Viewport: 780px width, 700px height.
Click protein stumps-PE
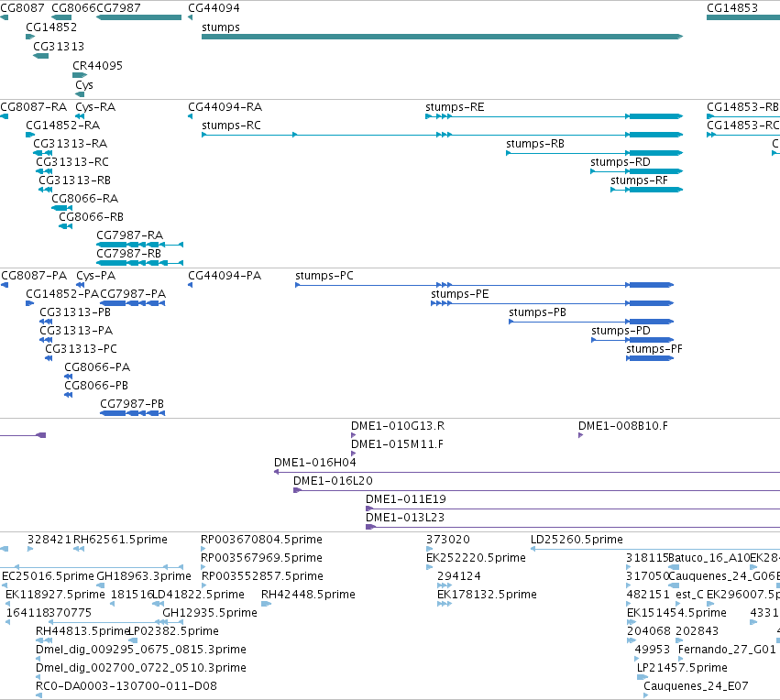553,303
